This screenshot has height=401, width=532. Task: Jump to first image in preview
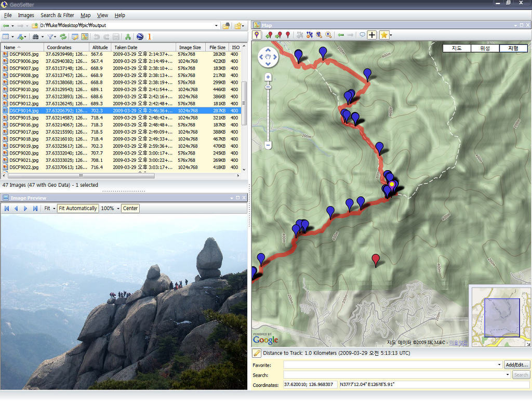tap(7, 209)
